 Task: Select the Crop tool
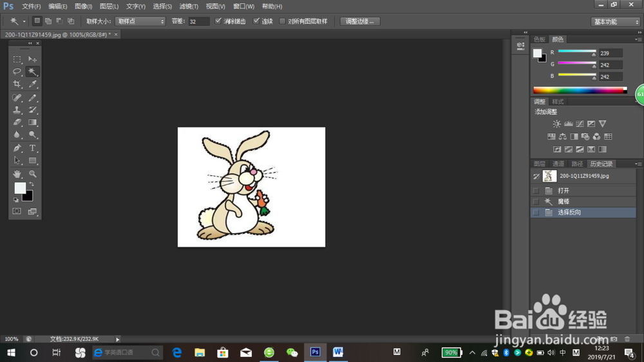[17, 84]
